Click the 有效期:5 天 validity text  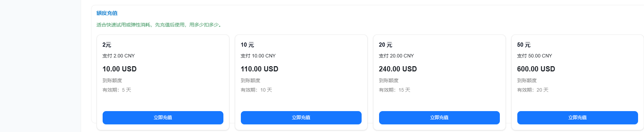click(x=117, y=90)
